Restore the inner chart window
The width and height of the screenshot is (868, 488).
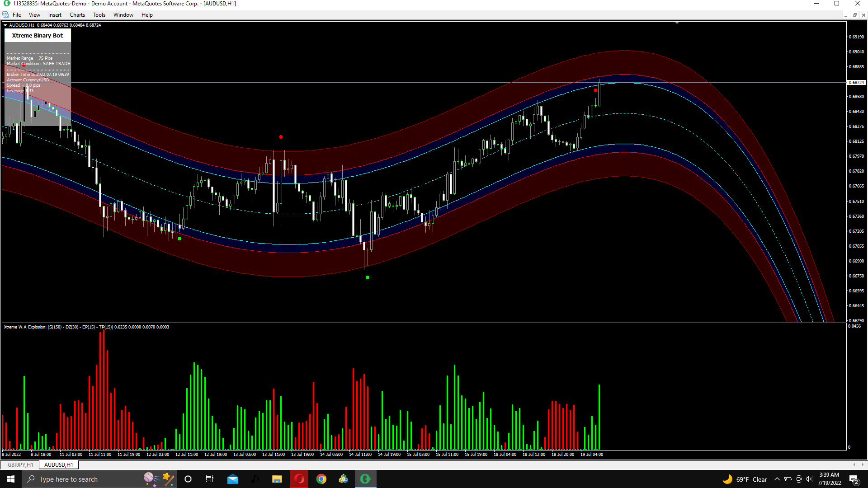854,15
